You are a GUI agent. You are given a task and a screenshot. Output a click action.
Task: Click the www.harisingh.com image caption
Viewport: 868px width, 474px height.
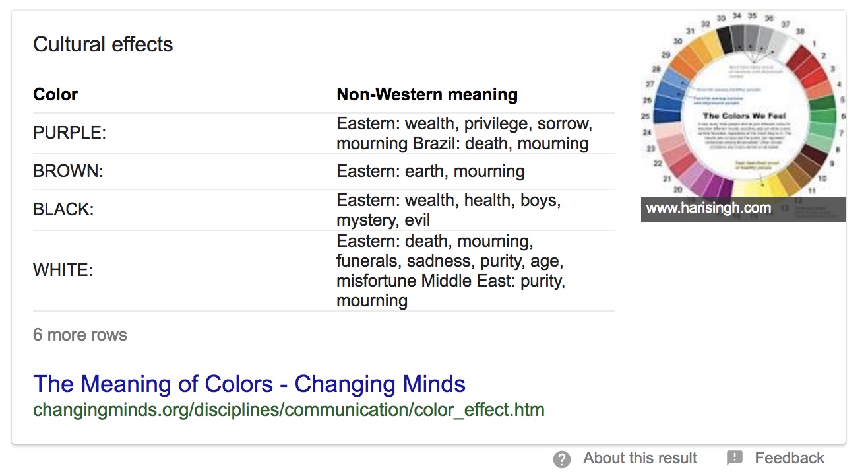click(708, 209)
